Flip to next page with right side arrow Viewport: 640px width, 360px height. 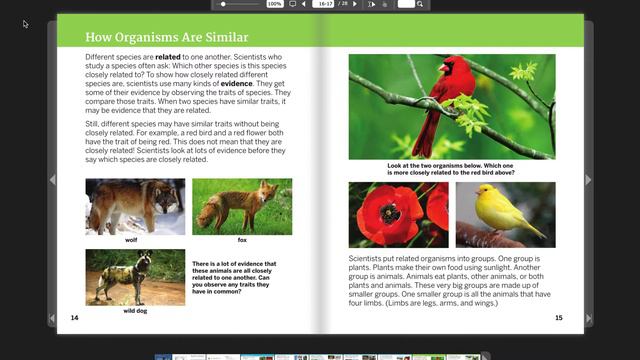[588, 180]
